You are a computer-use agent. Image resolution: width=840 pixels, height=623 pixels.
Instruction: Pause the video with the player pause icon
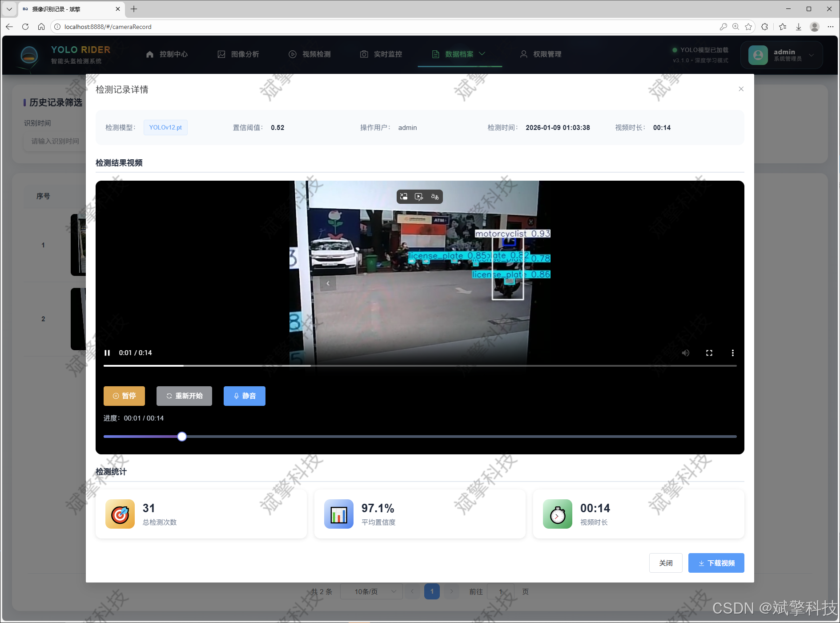(107, 353)
